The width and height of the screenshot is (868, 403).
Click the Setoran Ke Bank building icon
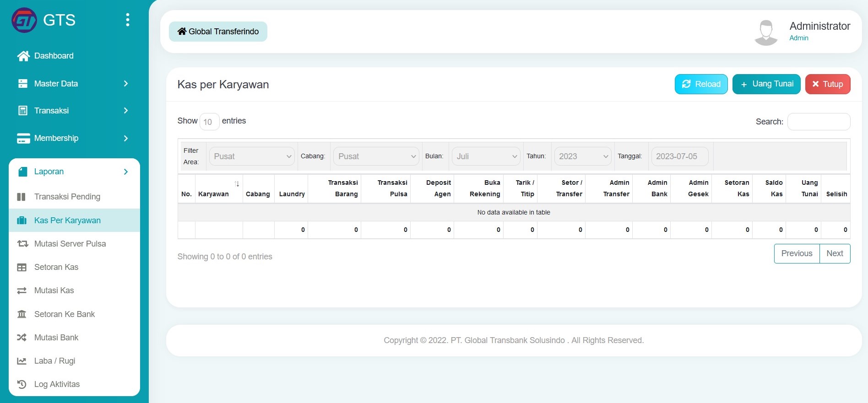(22, 314)
